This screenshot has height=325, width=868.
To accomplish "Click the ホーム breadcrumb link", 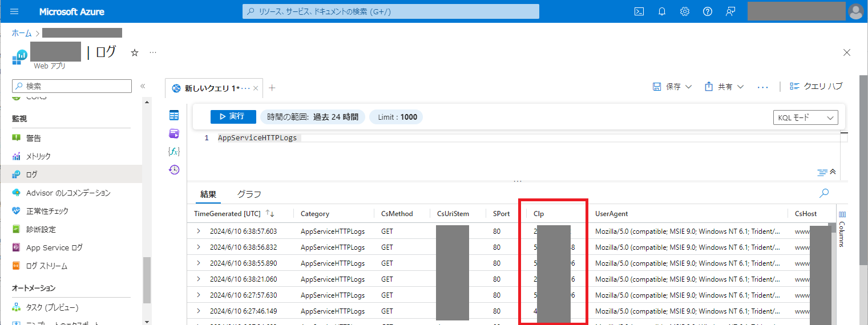I will tap(22, 33).
